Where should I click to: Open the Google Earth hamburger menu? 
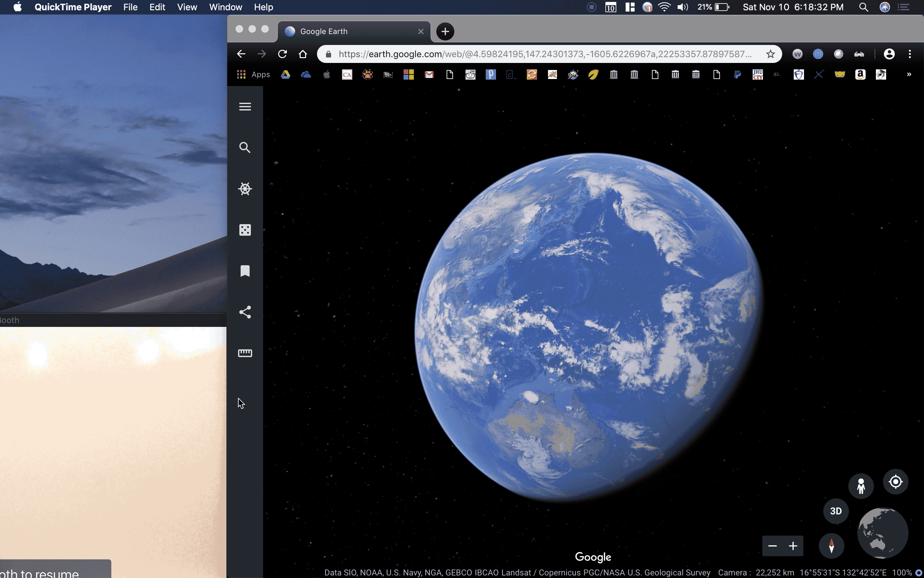(245, 107)
